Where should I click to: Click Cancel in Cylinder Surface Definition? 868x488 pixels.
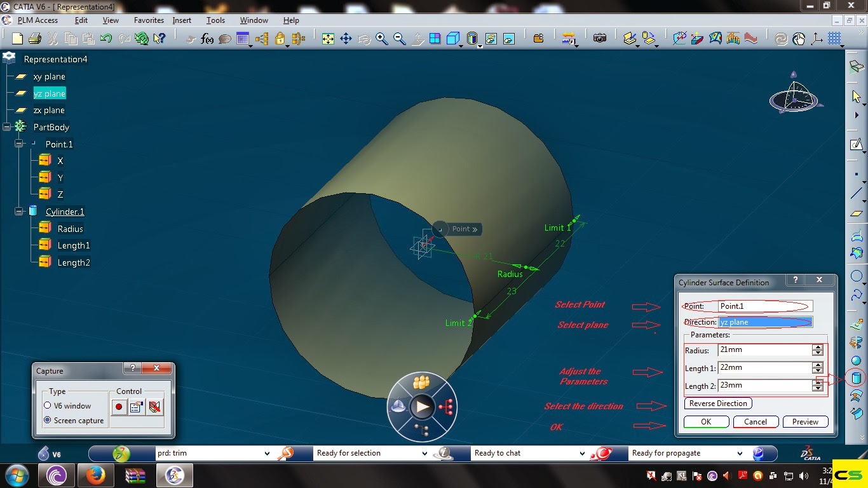[756, 422]
